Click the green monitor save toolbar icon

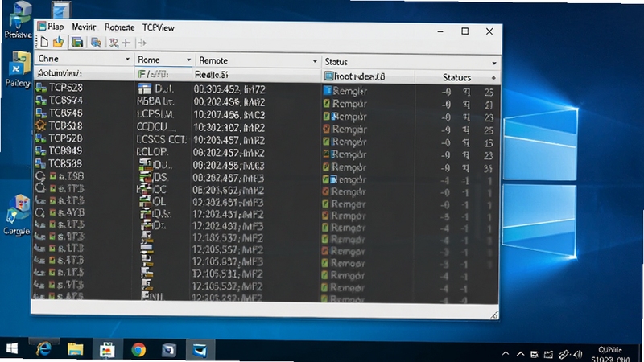pos(76,42)
